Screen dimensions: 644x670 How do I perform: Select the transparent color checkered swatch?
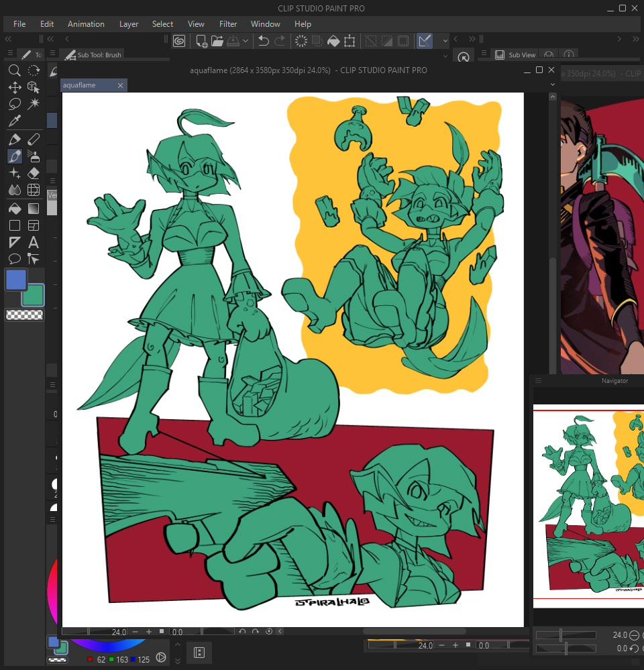coord(24,315)
